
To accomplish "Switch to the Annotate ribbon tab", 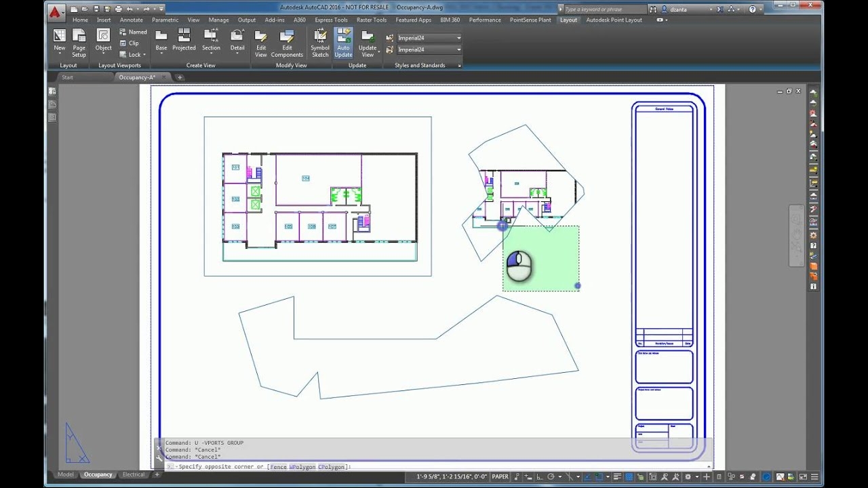I will tap(132, 20).
